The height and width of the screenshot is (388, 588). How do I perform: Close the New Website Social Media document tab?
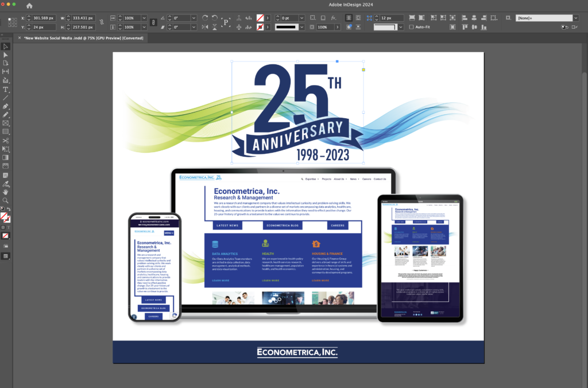(x=20, y=38)
